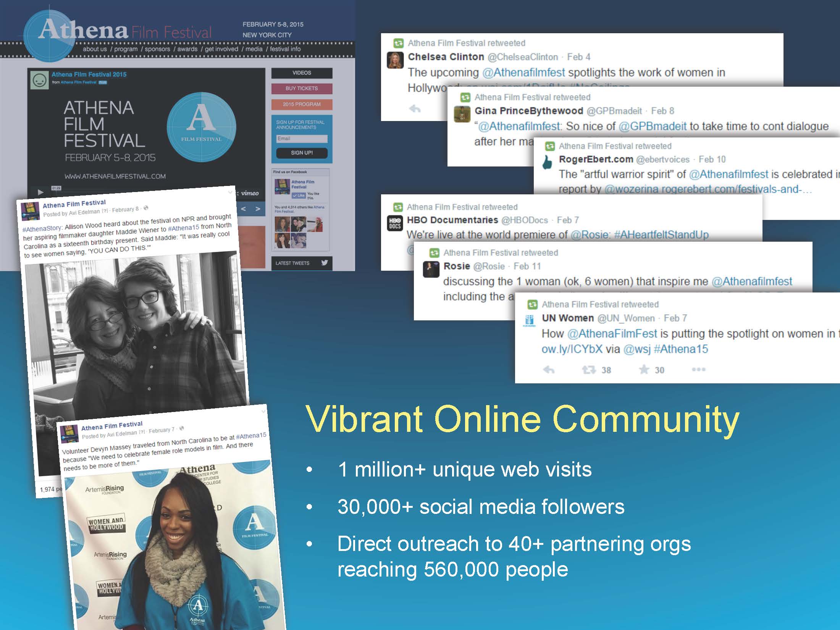Click reply arrow on Chelsea Clinton tweet
The image size is (840, 630).
(x=415, y=109)
